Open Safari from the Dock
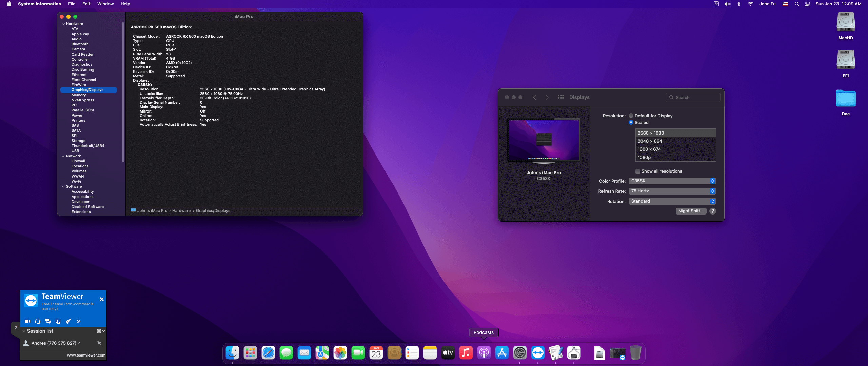This screenshot has height=366, width=868. 268,353
